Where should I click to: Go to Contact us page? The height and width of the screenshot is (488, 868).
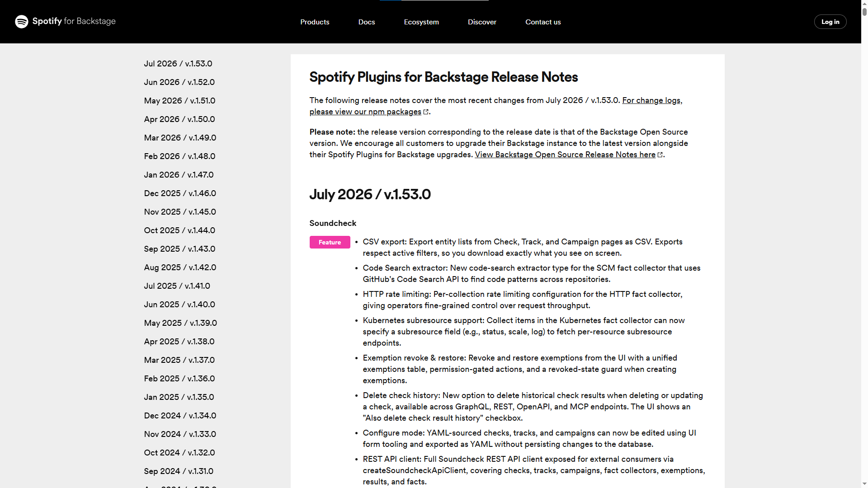point(543,22)
